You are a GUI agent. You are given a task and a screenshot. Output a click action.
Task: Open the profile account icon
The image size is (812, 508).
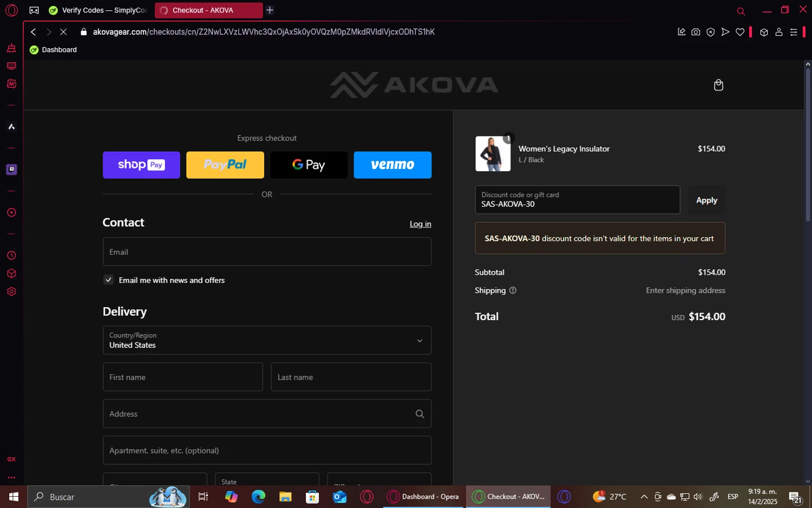[x=779, y=32]
